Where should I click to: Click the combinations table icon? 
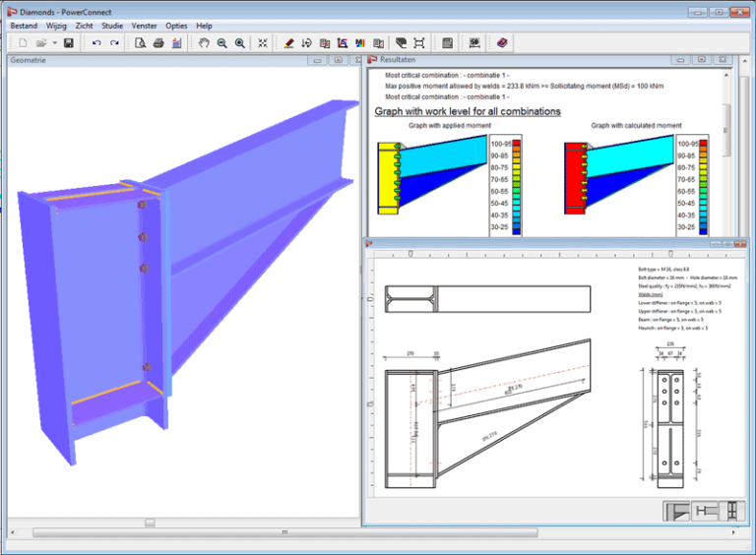pyautogui.click(x=325, y=43)
